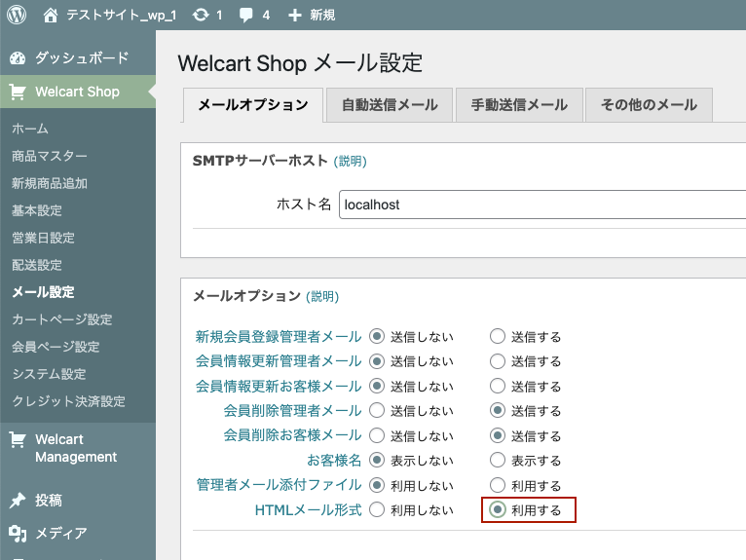Image resolution: width=746 pixels, height=560 pixels.
Task: Open 営業日設定 submenu item
Action: click(x=43, y=238)
